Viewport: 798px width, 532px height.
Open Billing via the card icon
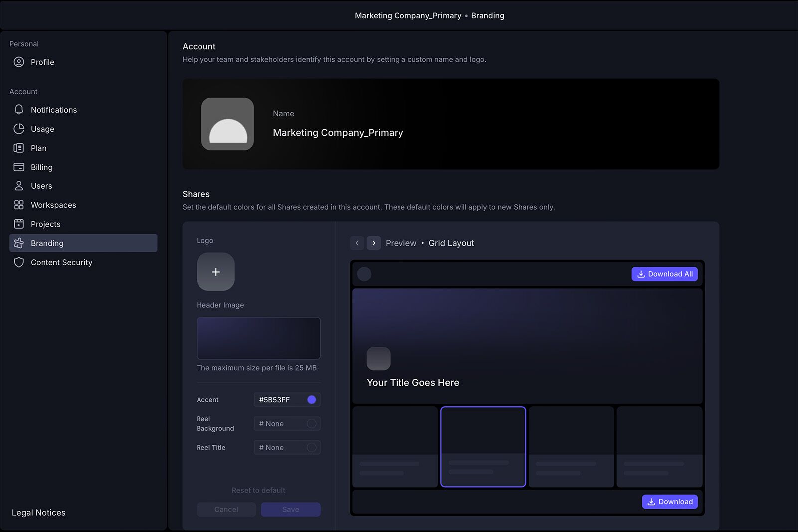pos(19,167)
